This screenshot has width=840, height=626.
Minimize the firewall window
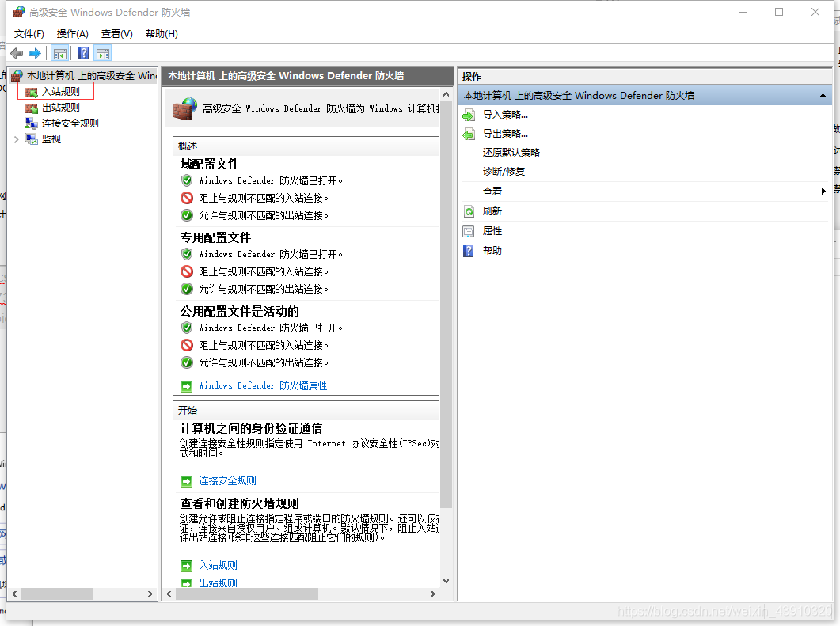click(x=743, y=12)
